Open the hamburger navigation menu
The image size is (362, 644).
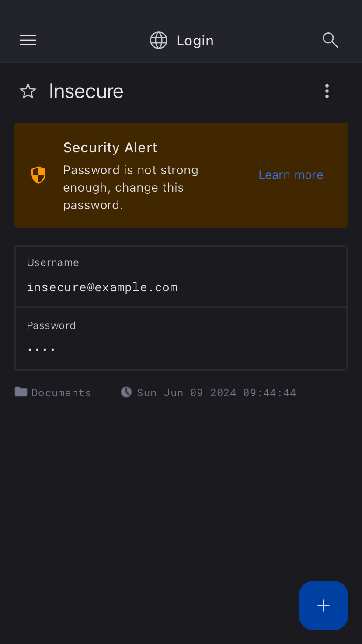[x=28, y=41]
